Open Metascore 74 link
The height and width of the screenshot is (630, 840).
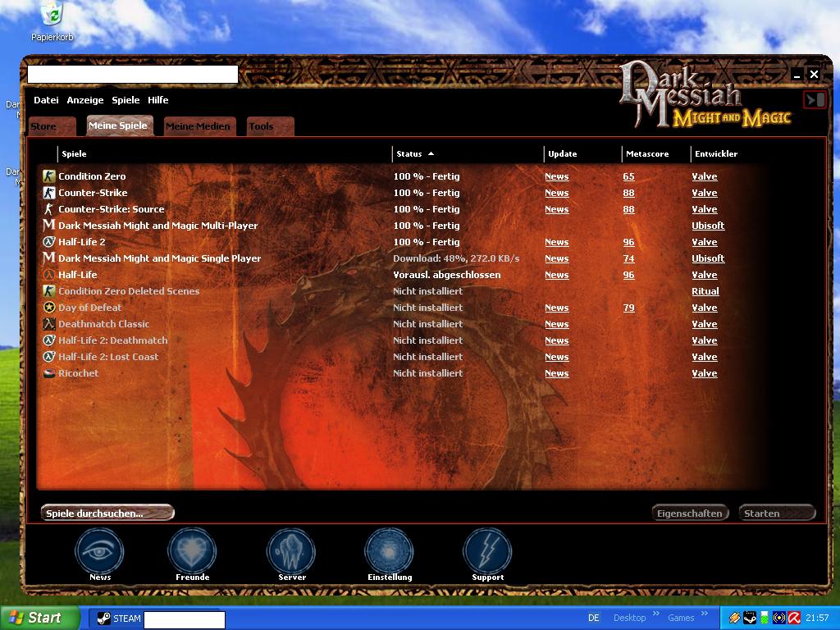click(628, 258)
